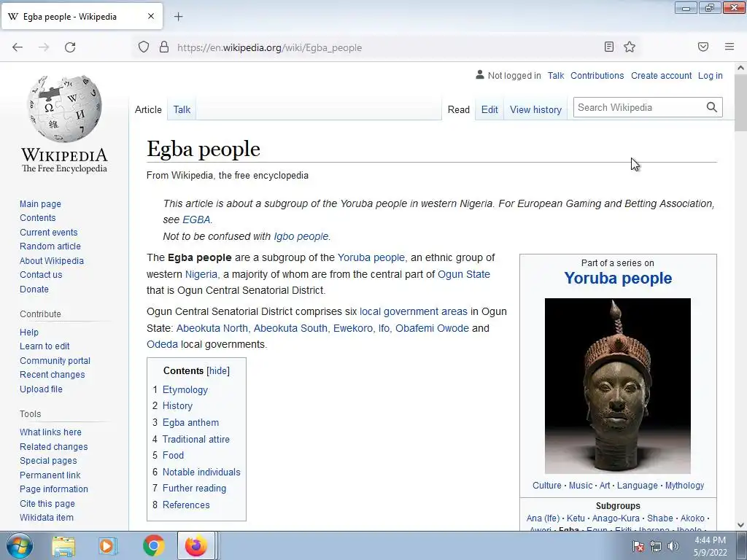The height and width of the screenshot is (560, 747).
Task: Close the Egba people tab
Action: click(x=150, y=16)
